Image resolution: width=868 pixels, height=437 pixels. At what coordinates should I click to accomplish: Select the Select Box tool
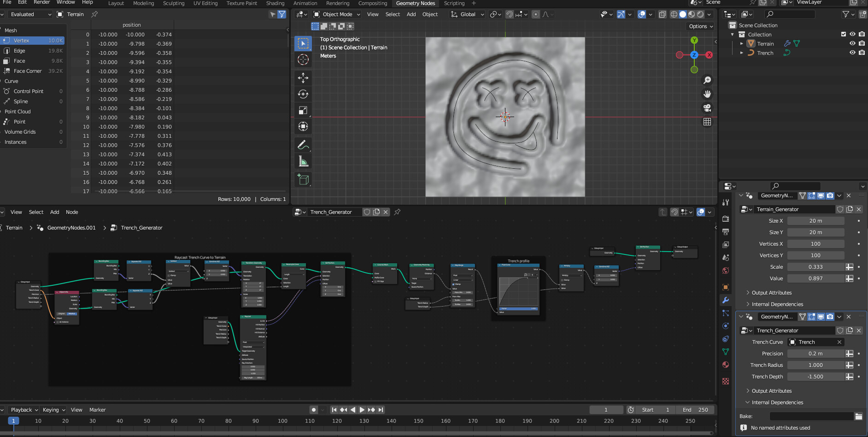303,43
